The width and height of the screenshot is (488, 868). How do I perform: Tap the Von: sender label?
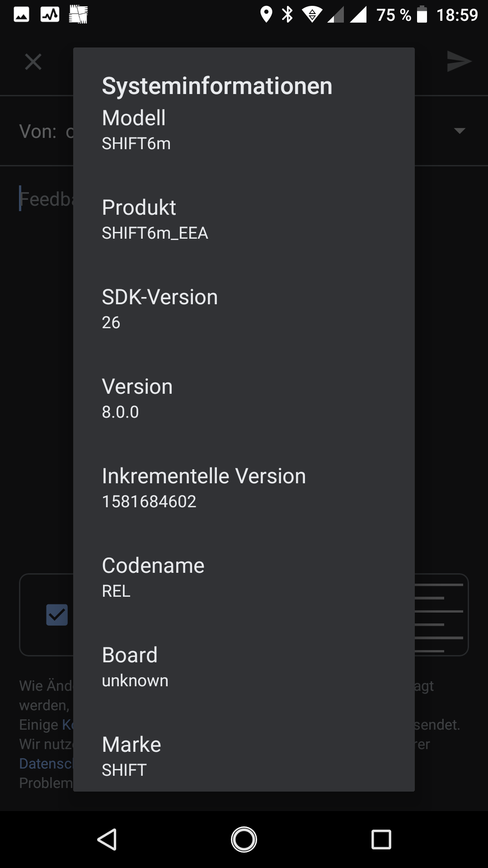(x=38, y=132)
